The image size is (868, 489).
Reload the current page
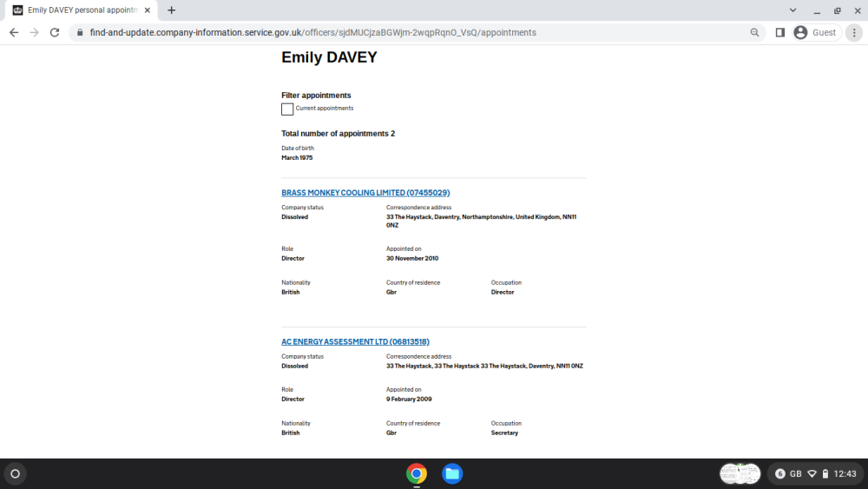click(54, 33)
